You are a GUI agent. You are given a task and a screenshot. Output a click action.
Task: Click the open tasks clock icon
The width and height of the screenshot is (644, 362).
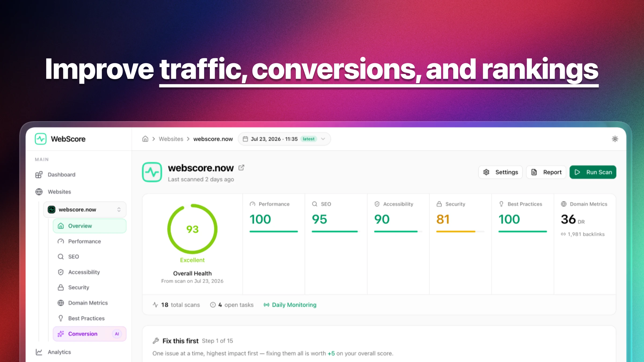(x=213, y=305)
